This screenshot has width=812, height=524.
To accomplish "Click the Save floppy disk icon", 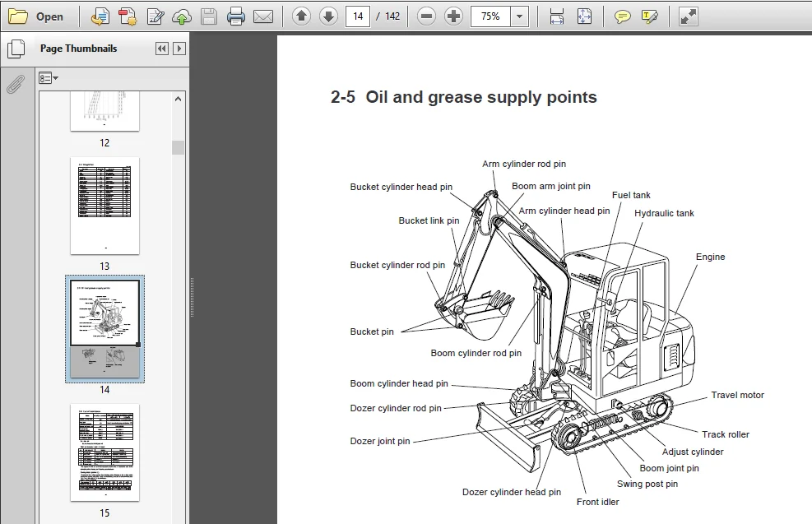I will pos(209,16).
